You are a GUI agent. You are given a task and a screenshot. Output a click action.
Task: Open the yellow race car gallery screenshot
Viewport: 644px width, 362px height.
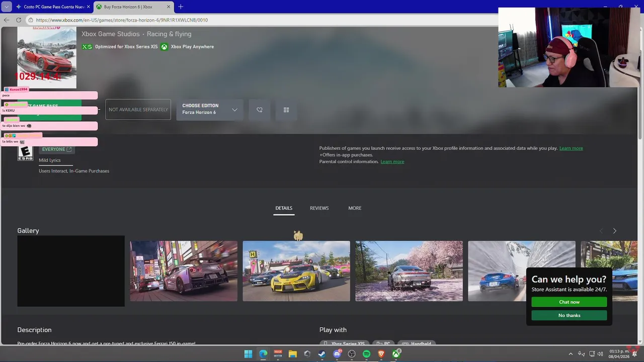296,271
